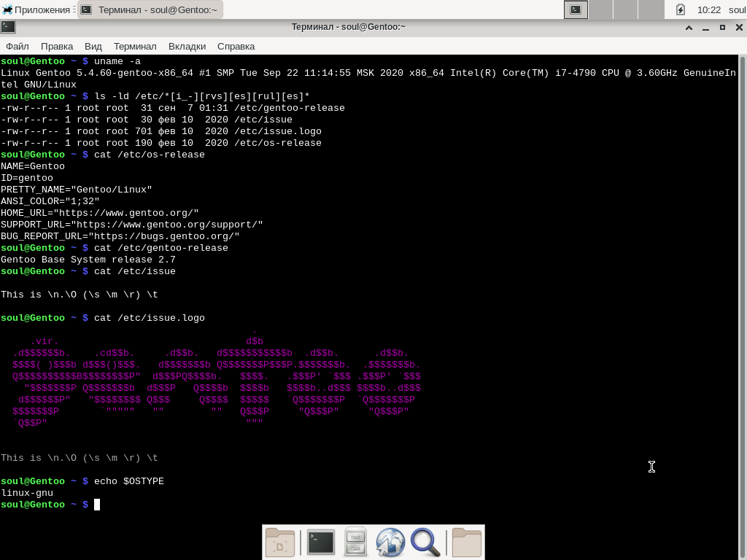Click the 'NAME=Gentoo' output line

(32, 167)
